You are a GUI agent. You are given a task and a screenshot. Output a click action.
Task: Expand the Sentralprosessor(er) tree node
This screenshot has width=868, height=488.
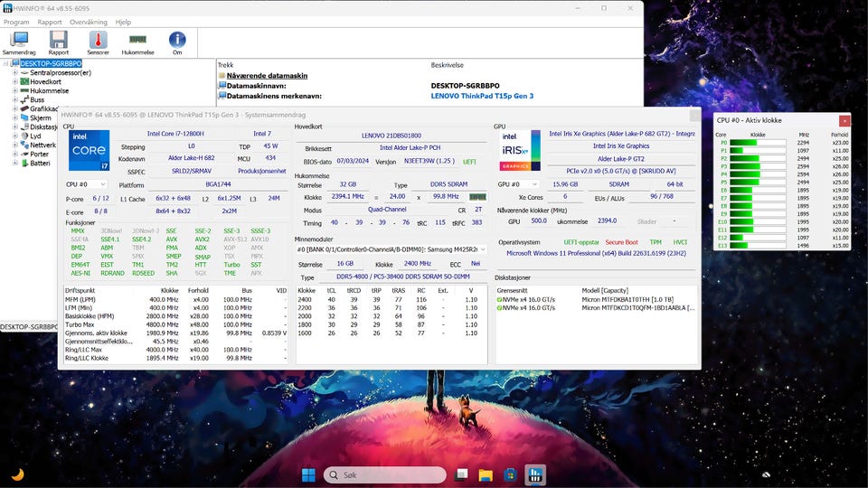coord(15,72)
